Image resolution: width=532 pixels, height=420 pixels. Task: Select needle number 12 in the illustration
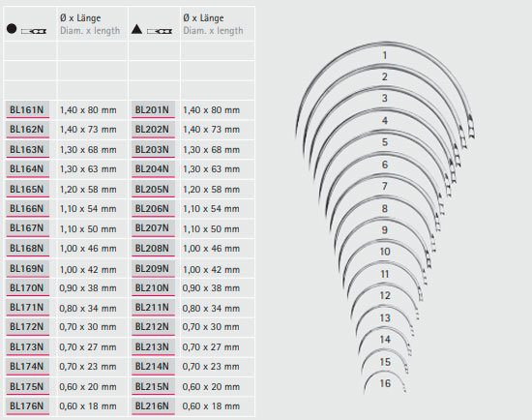385,295
